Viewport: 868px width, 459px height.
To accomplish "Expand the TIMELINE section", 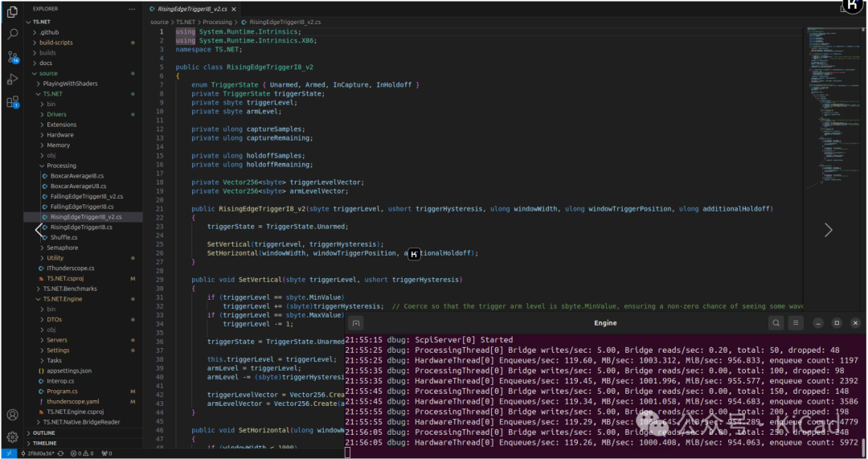I will [x=83, y=444].
